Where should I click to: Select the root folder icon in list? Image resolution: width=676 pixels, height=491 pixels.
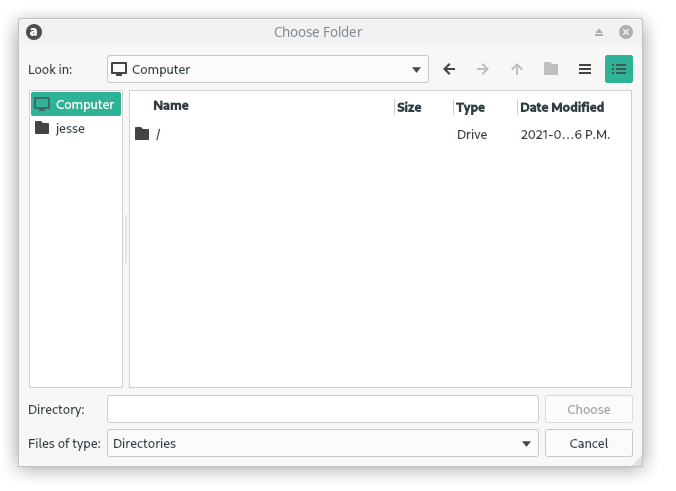point(142,134)
